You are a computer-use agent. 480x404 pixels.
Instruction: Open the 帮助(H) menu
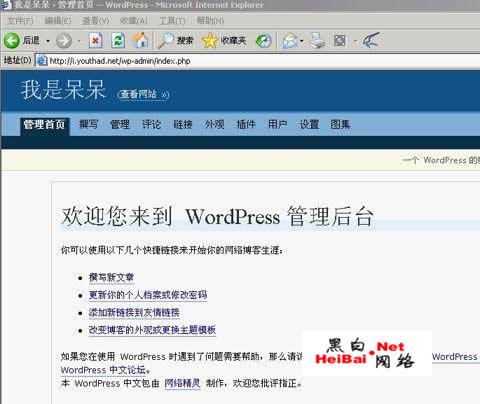pos(210,21)
